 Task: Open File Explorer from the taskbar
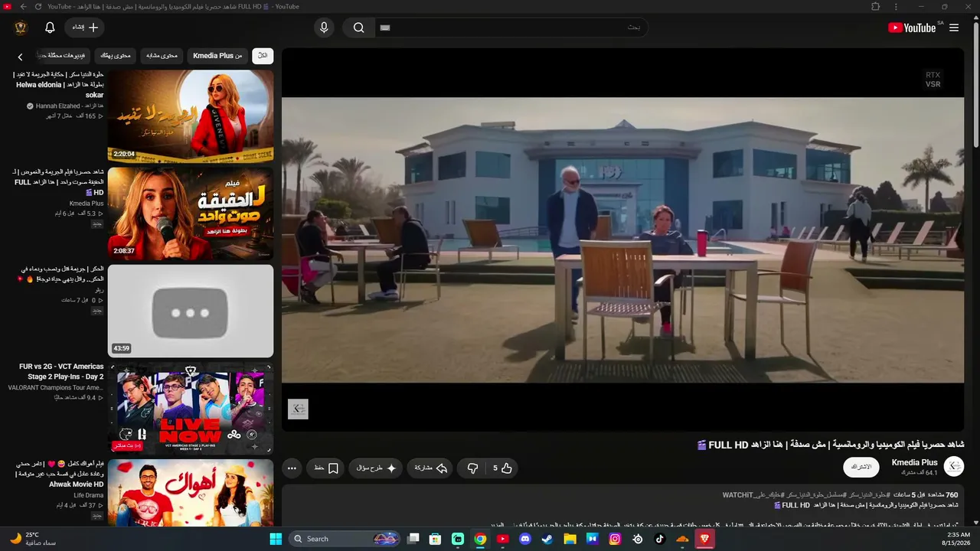click(x=570, y=539)
